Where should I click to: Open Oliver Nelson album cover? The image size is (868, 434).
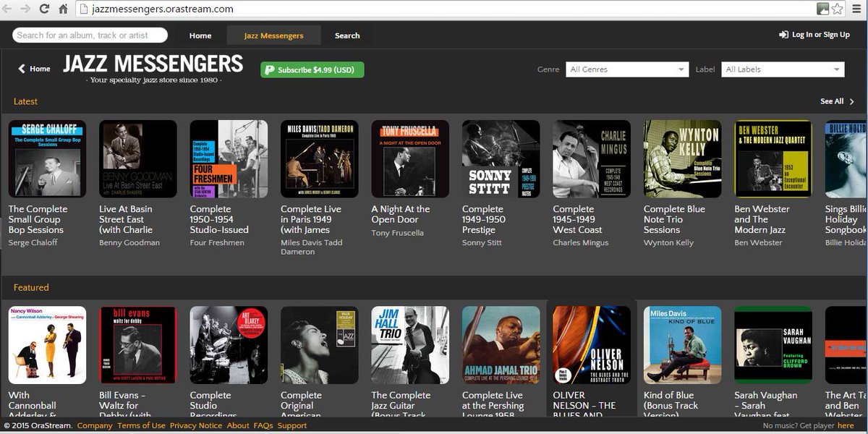click(592, 345)
